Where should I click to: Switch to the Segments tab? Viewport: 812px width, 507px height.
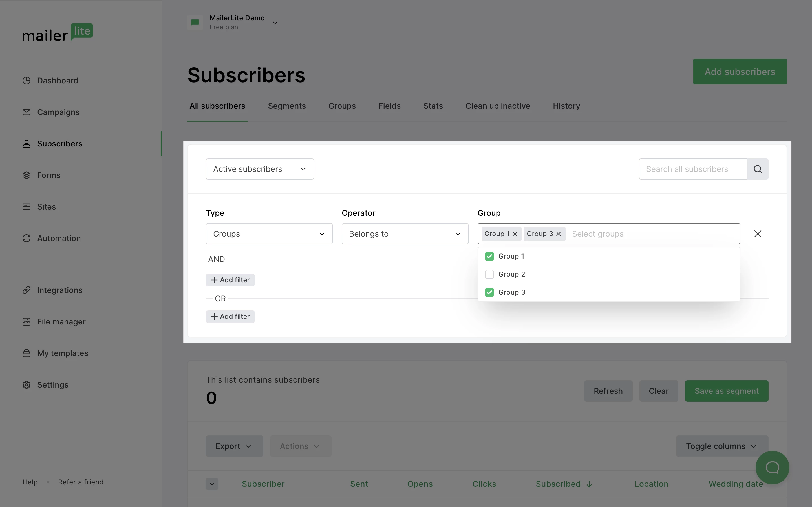[x=286, y=106]
